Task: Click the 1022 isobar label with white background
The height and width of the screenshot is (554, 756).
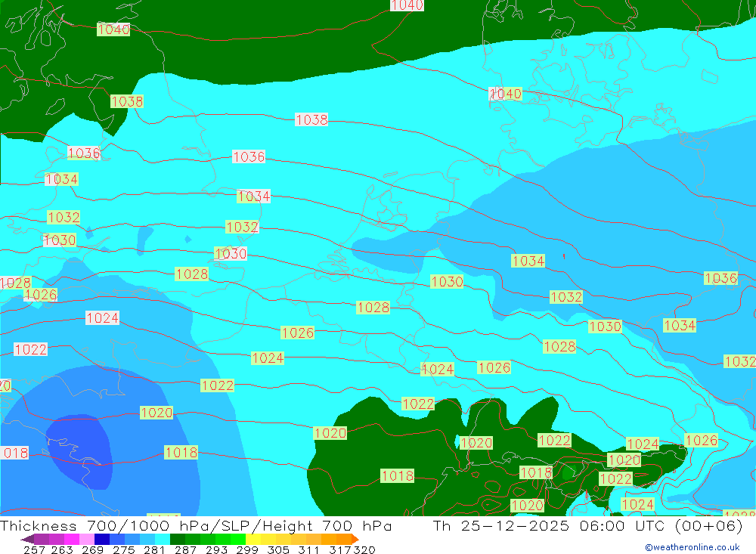Action: pyautogui.click(x=31, y=349)
